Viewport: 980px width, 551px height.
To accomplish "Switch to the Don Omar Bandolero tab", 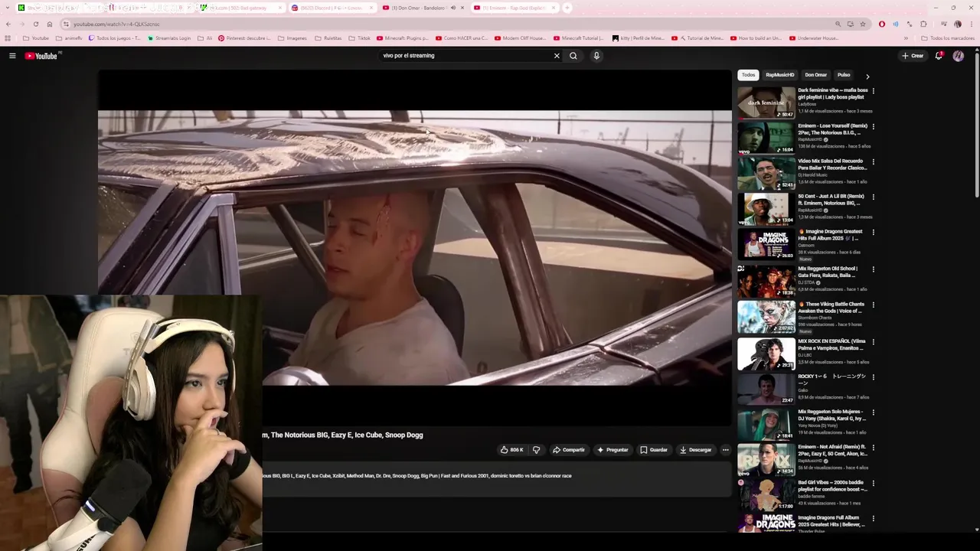I will coord(418,8).
